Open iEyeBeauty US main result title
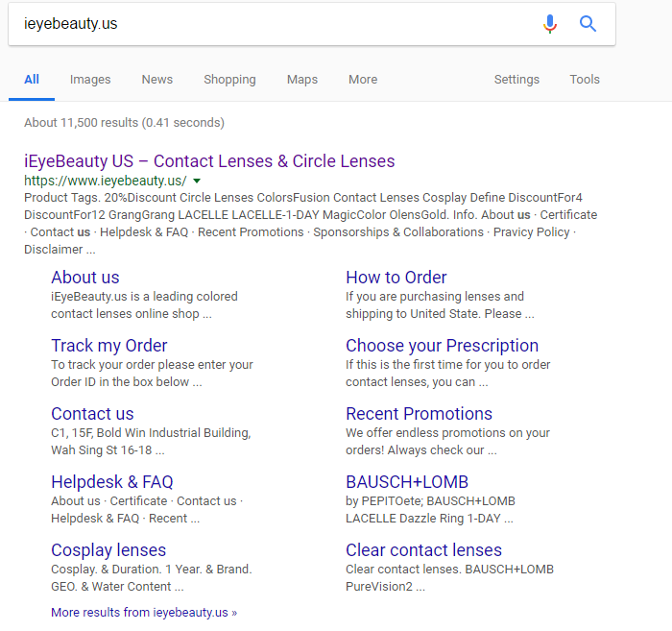The height and width of the screenshot is (631, 672). [209, 161]
